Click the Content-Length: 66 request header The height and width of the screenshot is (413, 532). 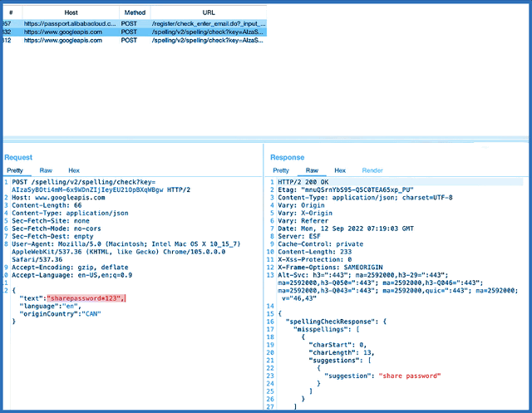tap(47, 205)
